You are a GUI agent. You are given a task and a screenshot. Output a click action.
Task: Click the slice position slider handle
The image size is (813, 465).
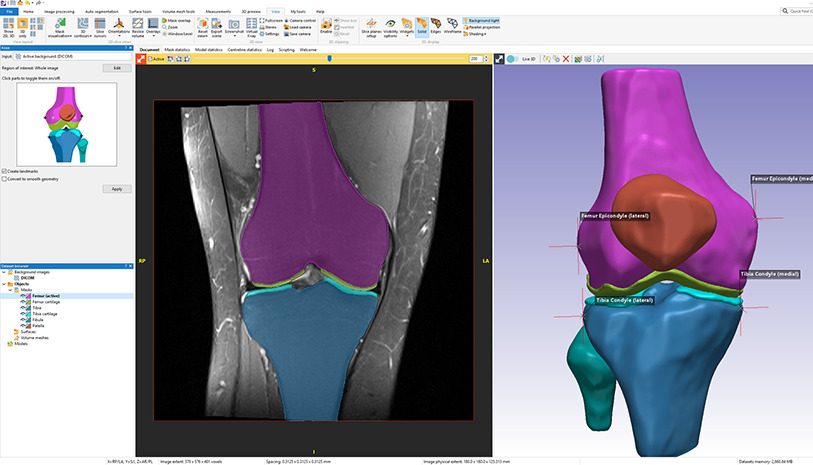pyautogui.click(x=330, y=59)
